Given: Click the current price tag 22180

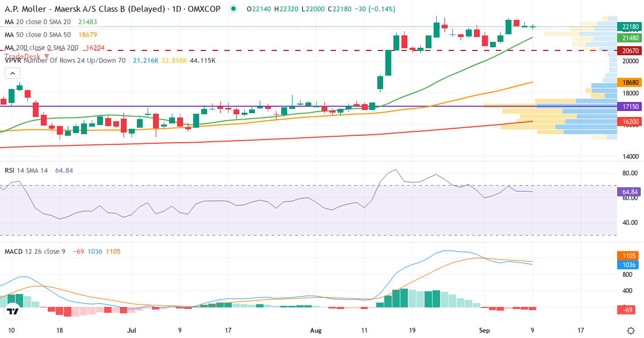Looking at the screenshot, I should 628,26.
